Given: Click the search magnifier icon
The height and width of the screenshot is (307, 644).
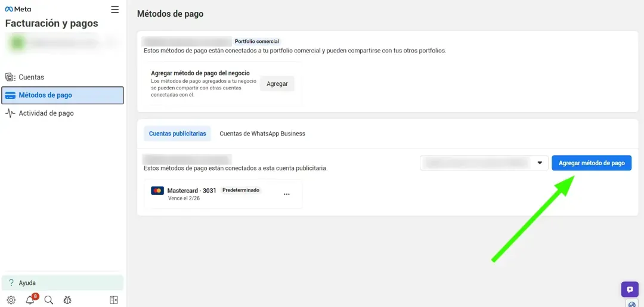Looking at the screenshot, I should (x=49, y=300).
